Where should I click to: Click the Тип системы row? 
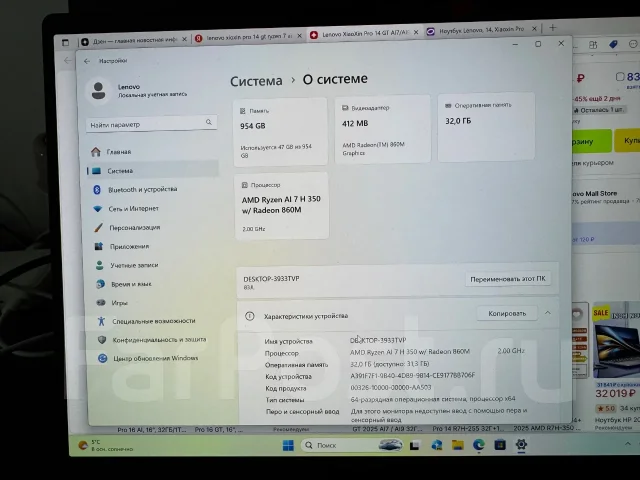pyautogui.click(x=390, y=399)
